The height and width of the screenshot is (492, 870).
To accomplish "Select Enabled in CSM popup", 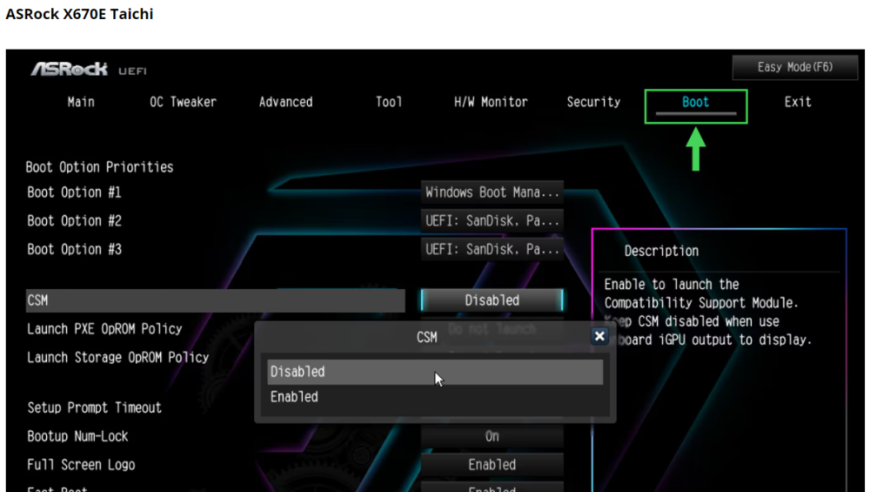I will tap(435, 397).
